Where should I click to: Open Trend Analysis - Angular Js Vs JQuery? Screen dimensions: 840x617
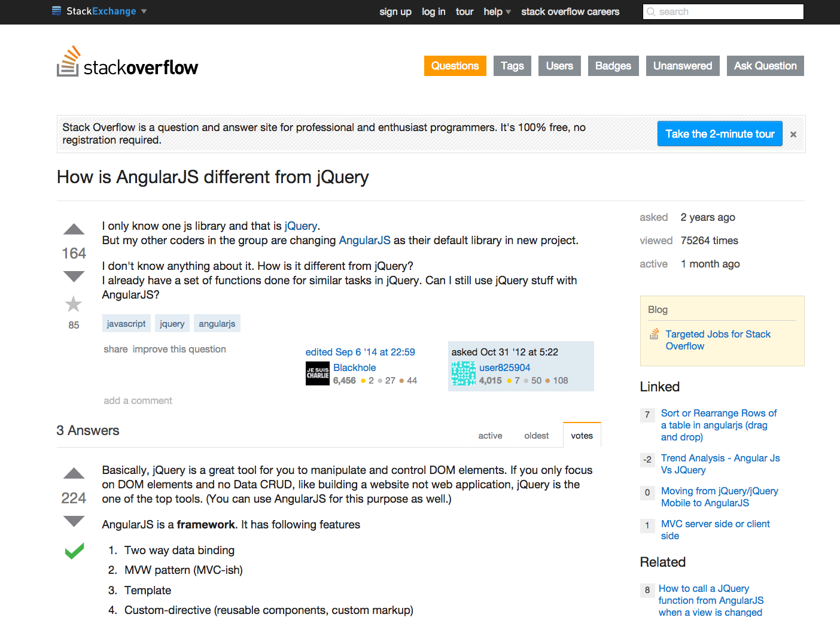pyautogui.click(x=720, y=464)
